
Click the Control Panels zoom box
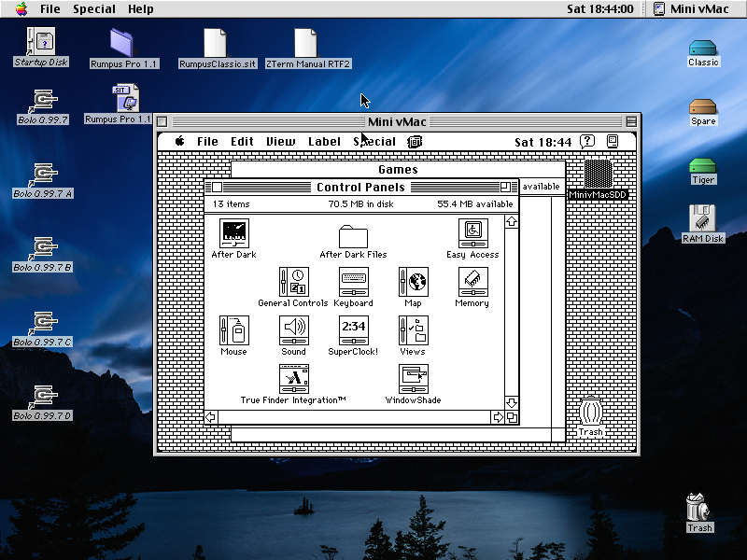pyautogui.click(x=505, y=187)
